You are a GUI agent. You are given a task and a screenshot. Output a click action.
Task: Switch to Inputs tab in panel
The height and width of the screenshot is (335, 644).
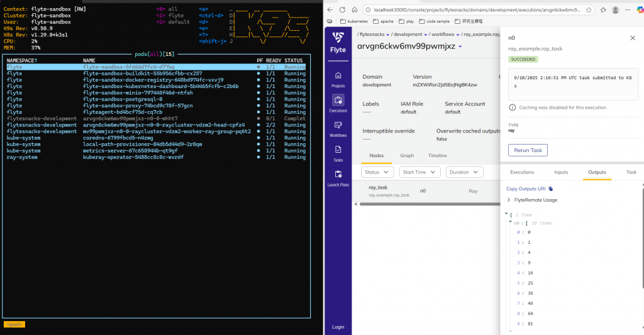560,172
